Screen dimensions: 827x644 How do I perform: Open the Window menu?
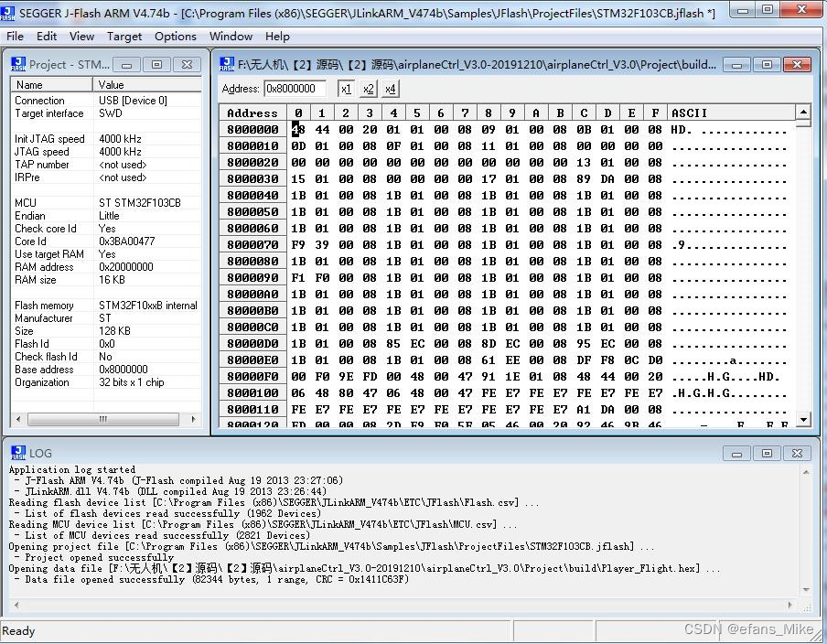click(231, 37)
